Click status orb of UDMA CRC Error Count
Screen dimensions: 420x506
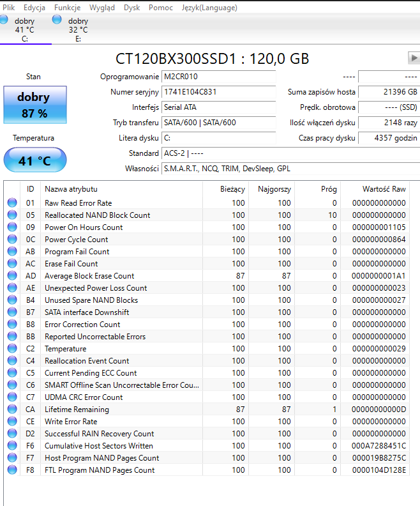(x=12, y=397)
